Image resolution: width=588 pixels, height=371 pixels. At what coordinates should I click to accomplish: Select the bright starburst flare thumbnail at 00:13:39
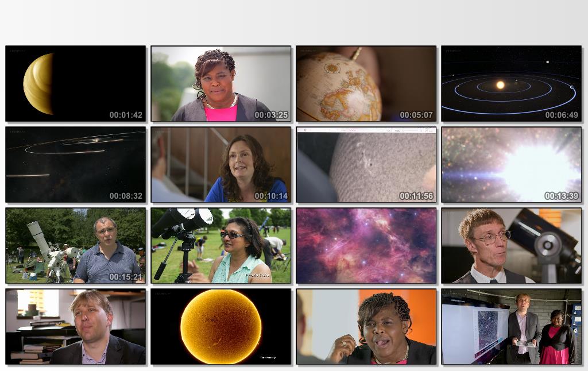click(x=512, y=165)
